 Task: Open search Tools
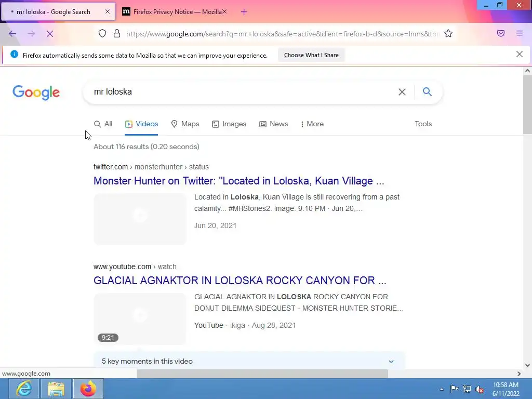423,124
